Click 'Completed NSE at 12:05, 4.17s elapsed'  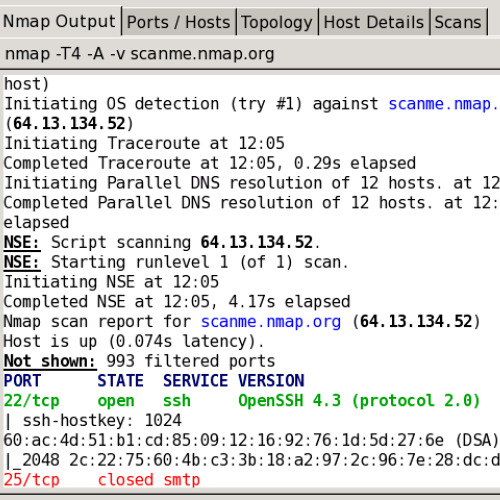[177, 302]
